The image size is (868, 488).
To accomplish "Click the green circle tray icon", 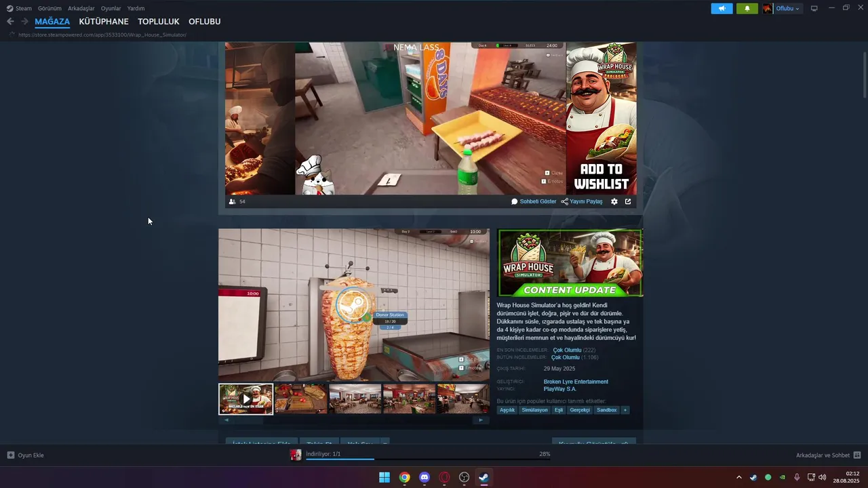I will pyautogui.click(x=768, y=477).
